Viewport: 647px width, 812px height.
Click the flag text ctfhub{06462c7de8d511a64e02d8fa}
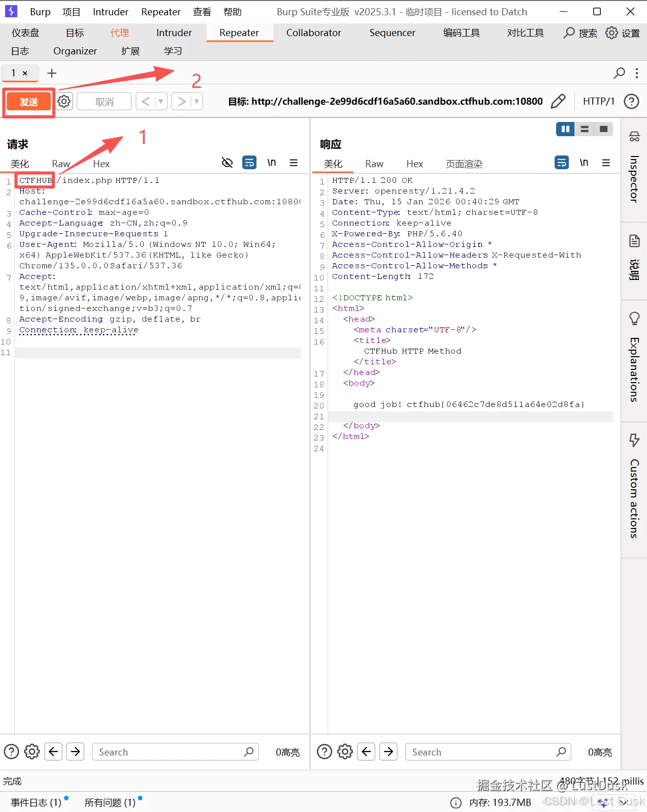[496, 404]
